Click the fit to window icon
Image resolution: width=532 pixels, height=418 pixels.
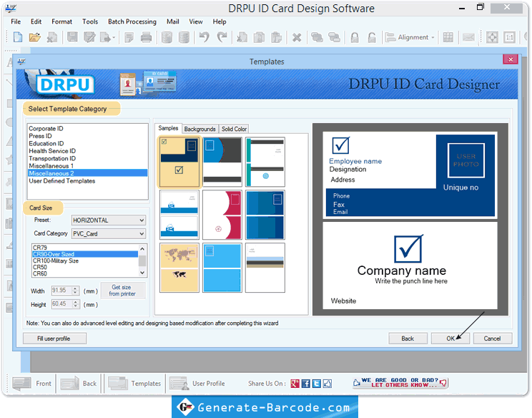point(492,37)
